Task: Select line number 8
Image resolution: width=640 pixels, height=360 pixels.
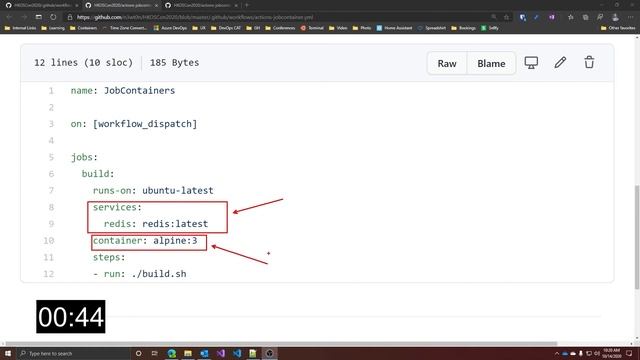Action: (x=51, y=207)
